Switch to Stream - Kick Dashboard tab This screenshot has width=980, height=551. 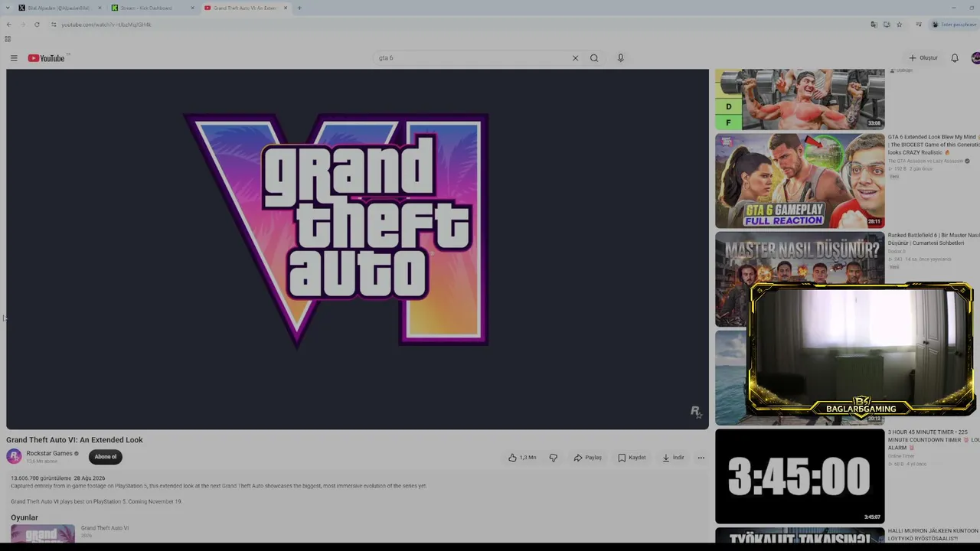coord(152,8)
